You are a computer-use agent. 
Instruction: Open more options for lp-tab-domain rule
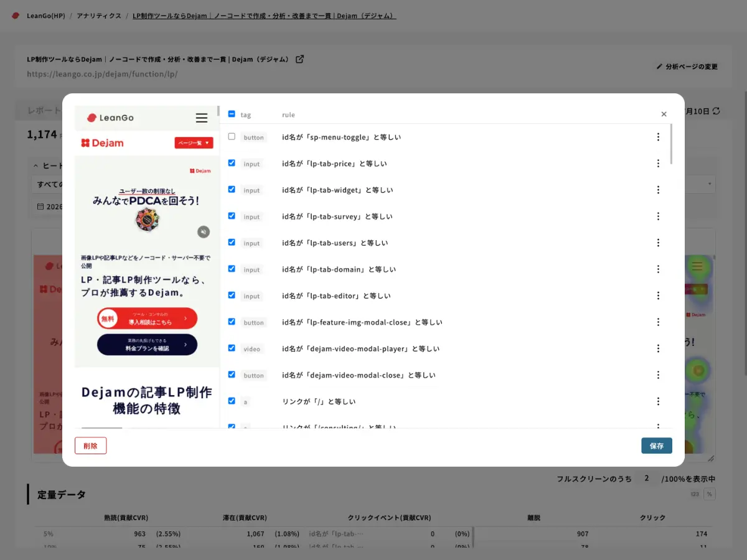pos(658,269)
